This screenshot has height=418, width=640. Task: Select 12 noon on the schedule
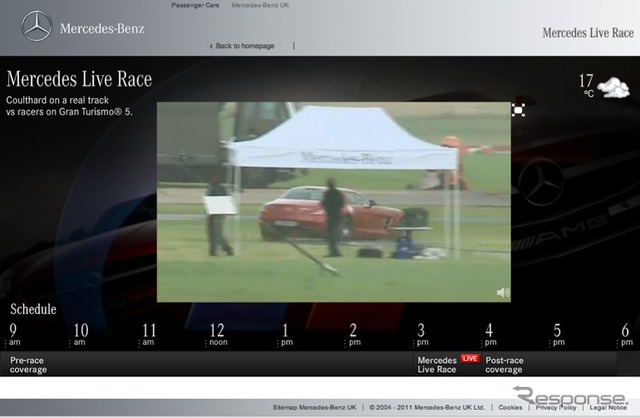tap(218, 334)
